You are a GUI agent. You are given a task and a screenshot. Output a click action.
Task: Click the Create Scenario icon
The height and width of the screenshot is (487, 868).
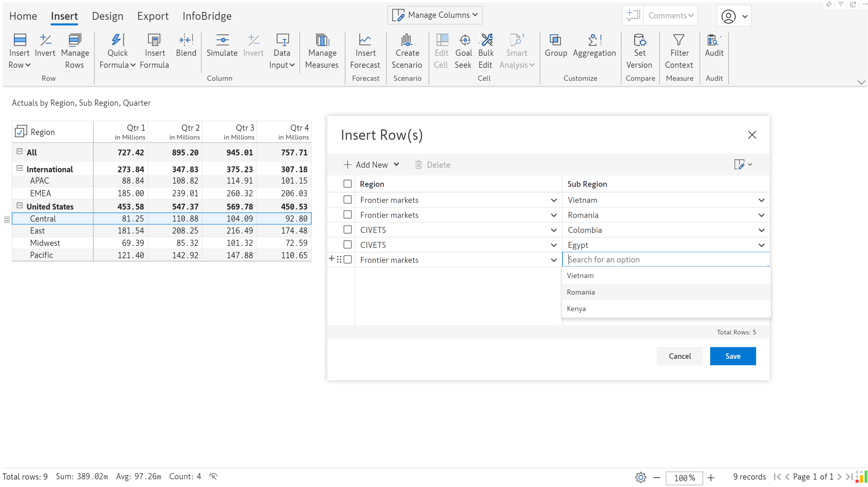[x=407, y=40]
